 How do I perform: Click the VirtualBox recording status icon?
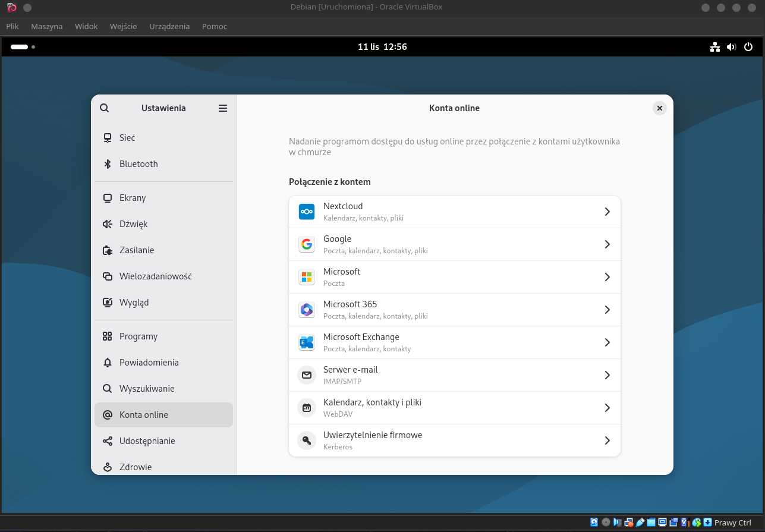pyautogui.click(x=673, y=522)
